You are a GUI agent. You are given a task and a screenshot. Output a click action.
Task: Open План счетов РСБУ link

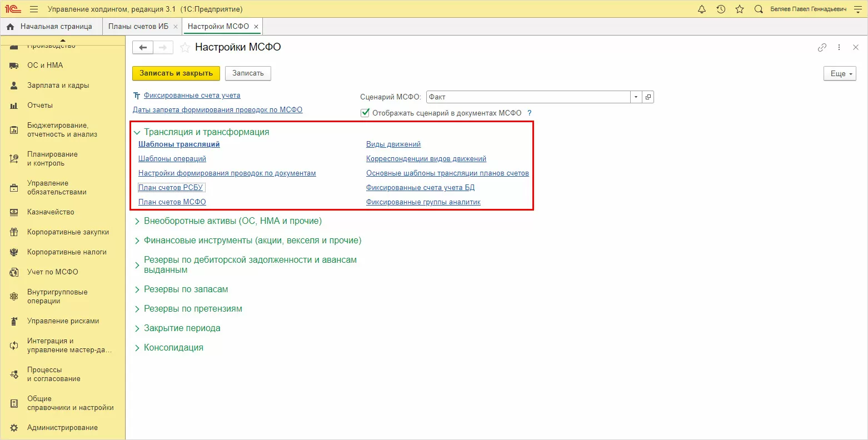171,188
